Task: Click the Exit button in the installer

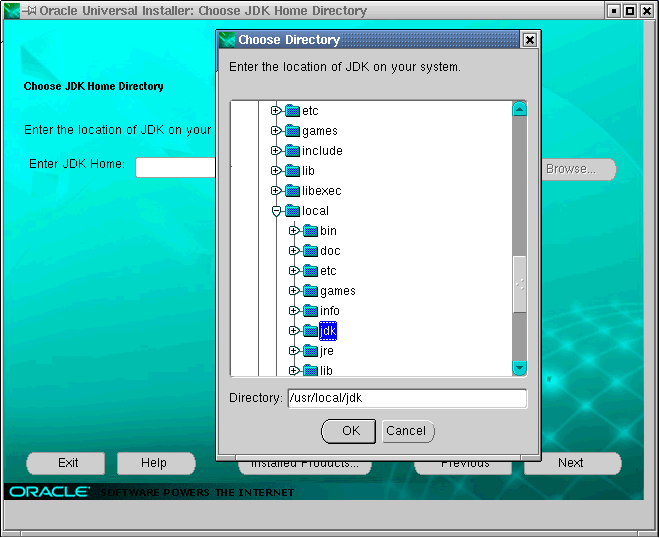Action: point(66,463)
